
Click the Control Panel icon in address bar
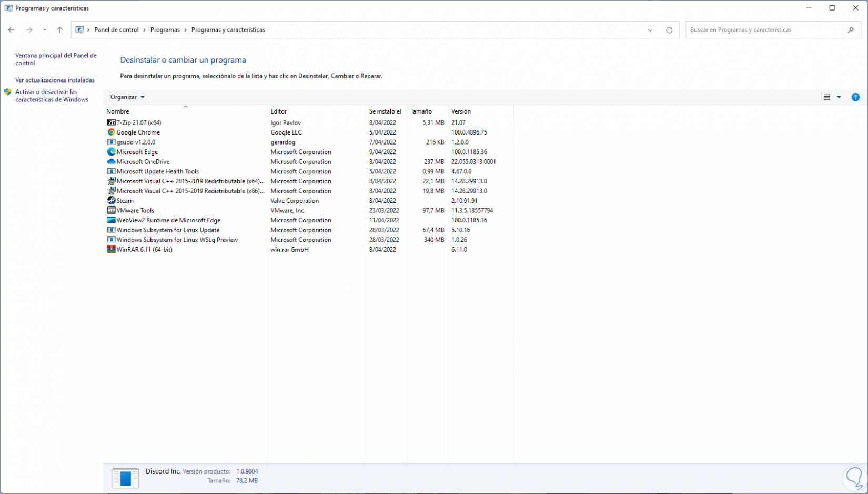pos(79,30)
